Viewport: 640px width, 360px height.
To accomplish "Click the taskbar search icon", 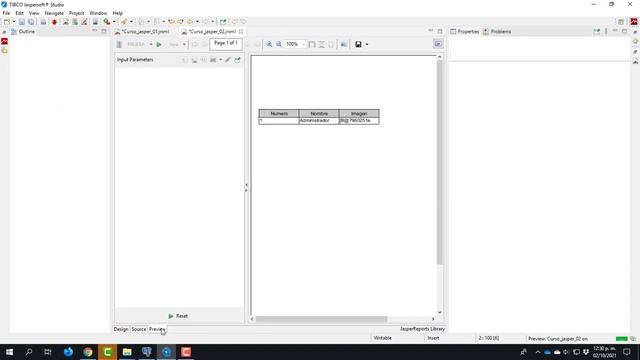I will click(x=29, y=352).
